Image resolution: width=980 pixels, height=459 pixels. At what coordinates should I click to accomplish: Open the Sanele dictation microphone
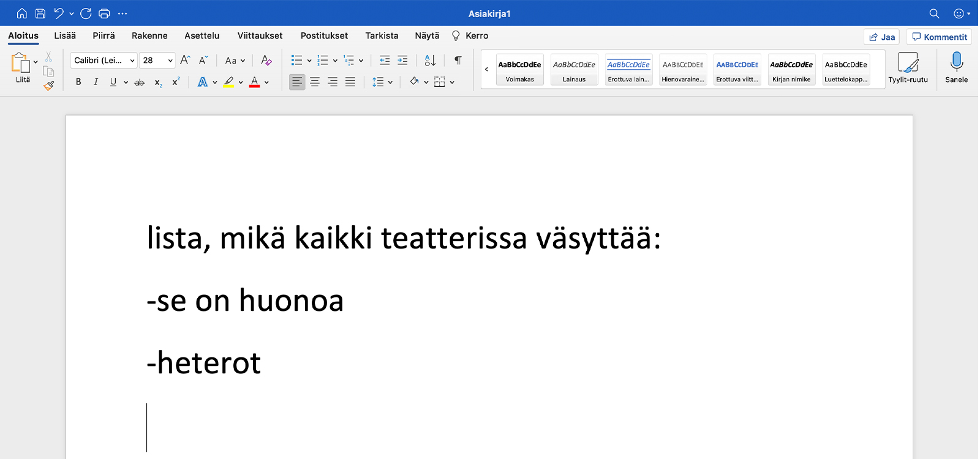tap(956, 67)
